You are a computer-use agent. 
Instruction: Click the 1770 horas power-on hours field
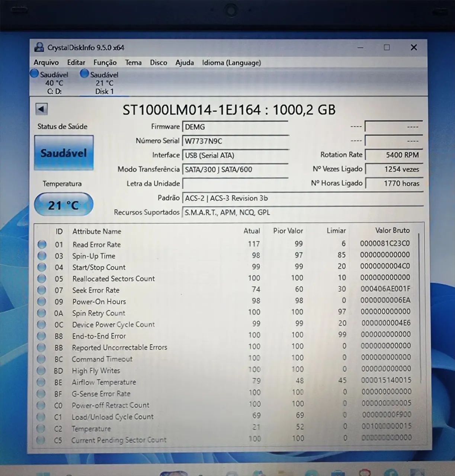pyautogui.click(x=394, y=183)
